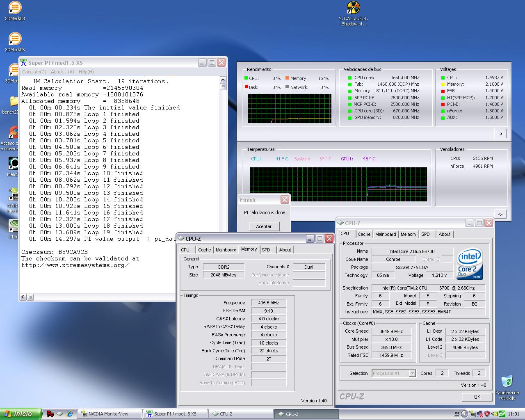Click the Memory Frequency 405.6 MHz field

pyautogui.click(x=269, y=303)
